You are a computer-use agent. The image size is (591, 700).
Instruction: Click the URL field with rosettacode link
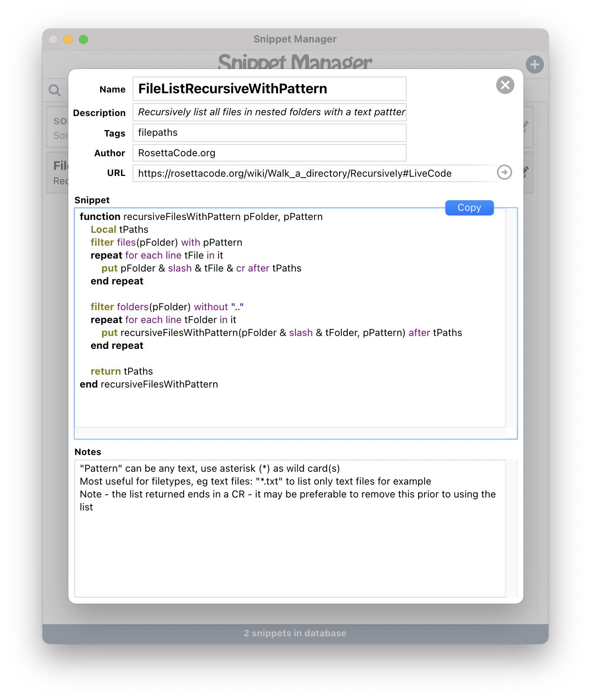pyautogui.click(x=314, y=173)
